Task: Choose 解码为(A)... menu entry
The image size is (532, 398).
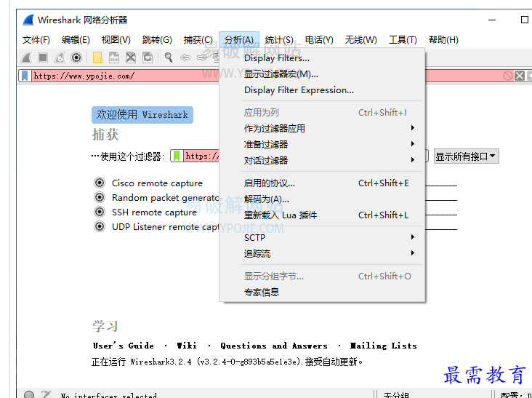Action: pyautogui.click(x=322, y=199)
